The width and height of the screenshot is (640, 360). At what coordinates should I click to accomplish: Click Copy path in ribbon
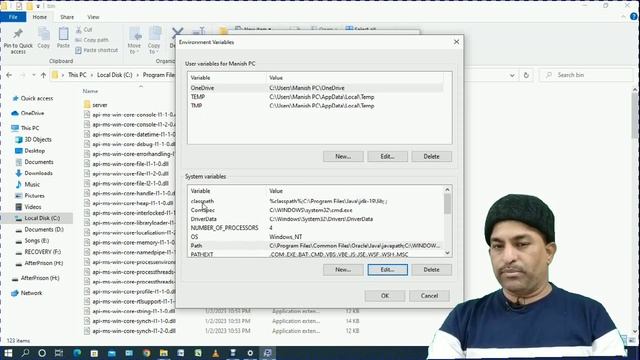point(92,40)
